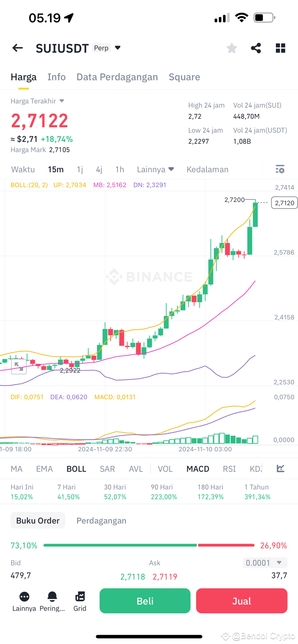Go back using the left arrow
Image resolution: width=298 pixels, height=644 pixels.
[x=17, y=48]
